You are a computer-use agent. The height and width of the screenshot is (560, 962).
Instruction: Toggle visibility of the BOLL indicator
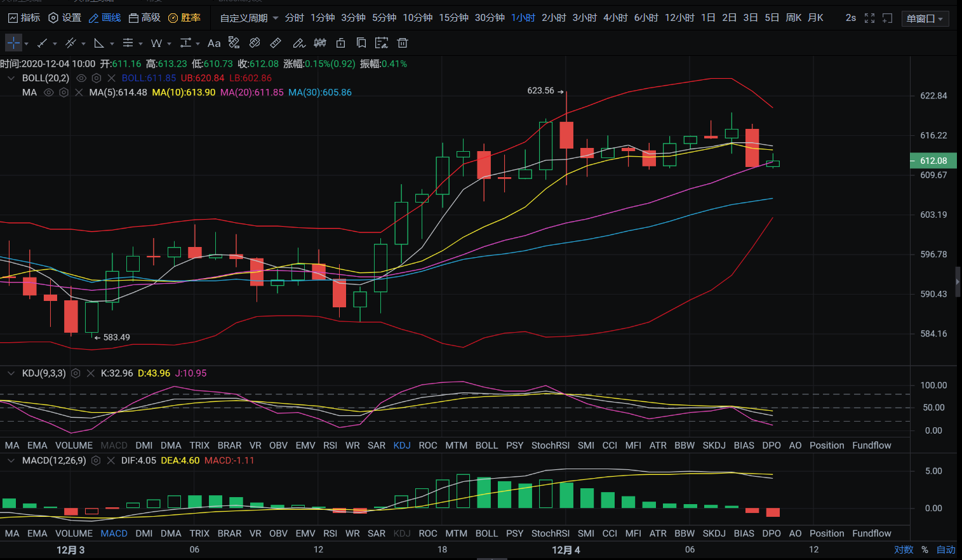[81, 78]
